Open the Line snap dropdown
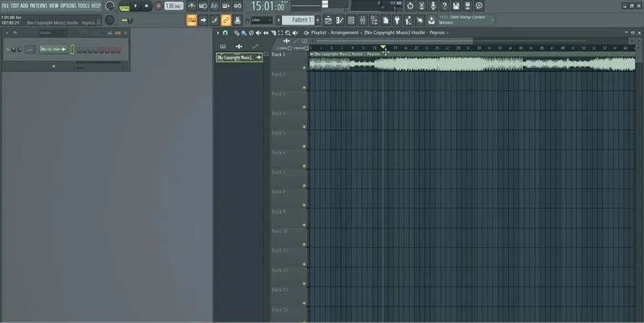The height and width of the screenshot is (323, 644). click(x=261, y=20)
